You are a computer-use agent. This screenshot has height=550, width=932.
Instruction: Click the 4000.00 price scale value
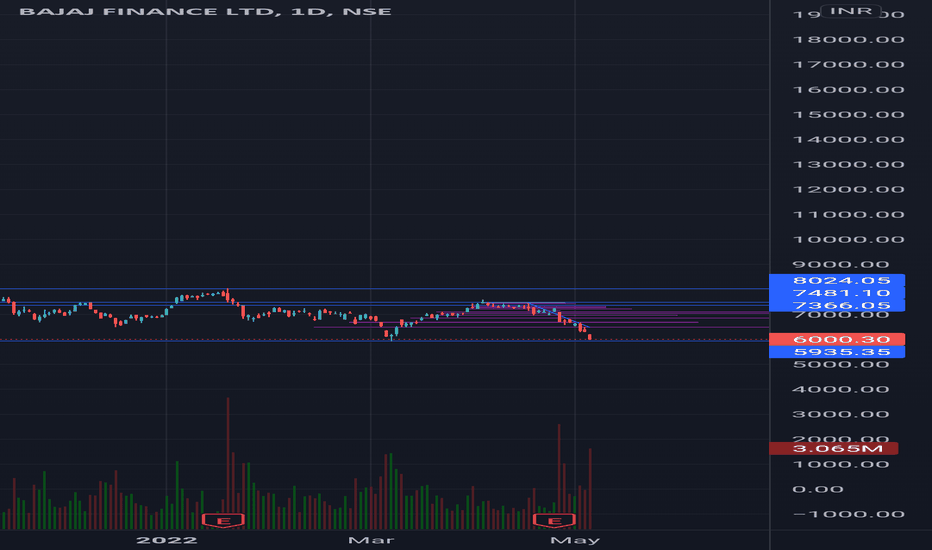click(x=840, y=389)
